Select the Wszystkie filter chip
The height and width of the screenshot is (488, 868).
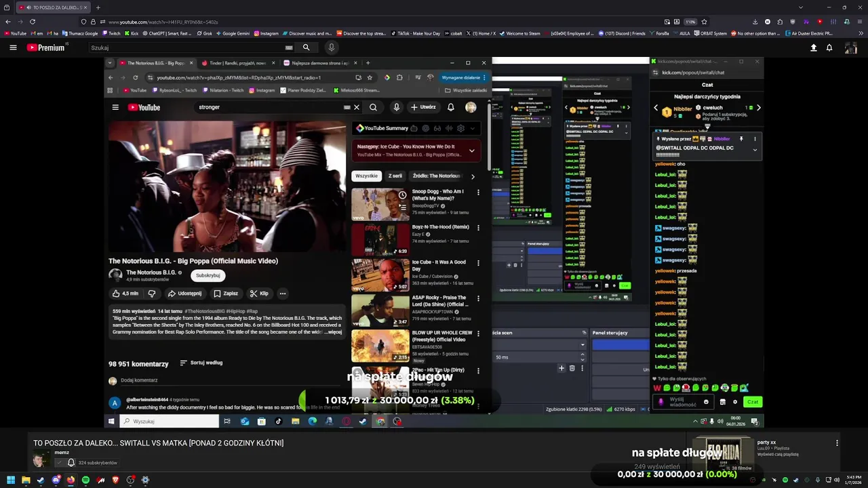point(366,176)
